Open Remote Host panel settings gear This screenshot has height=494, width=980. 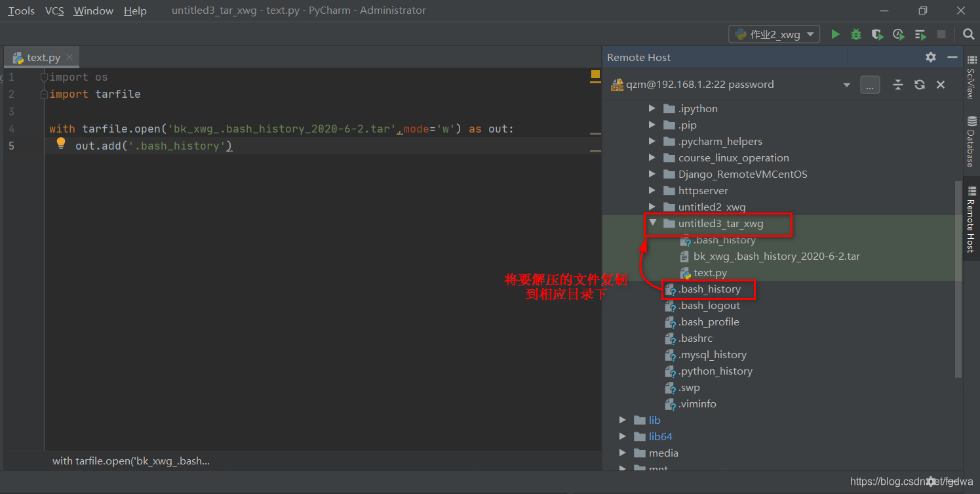tap(931, 57)
